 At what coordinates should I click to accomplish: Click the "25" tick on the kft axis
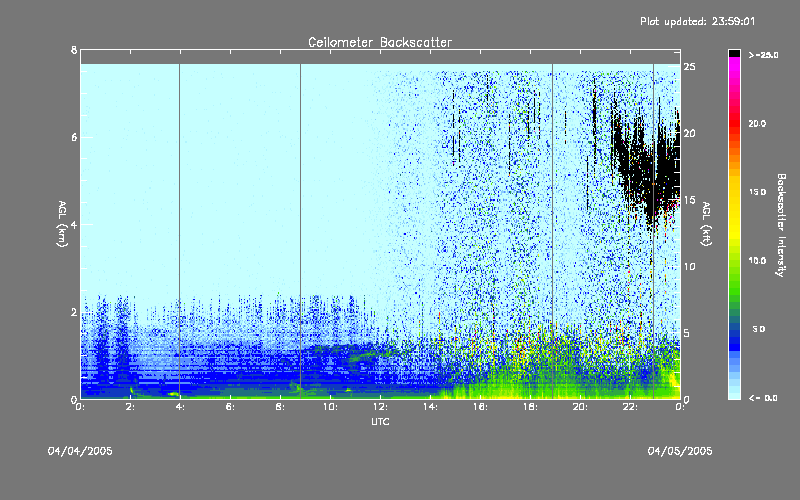[690, 67]
